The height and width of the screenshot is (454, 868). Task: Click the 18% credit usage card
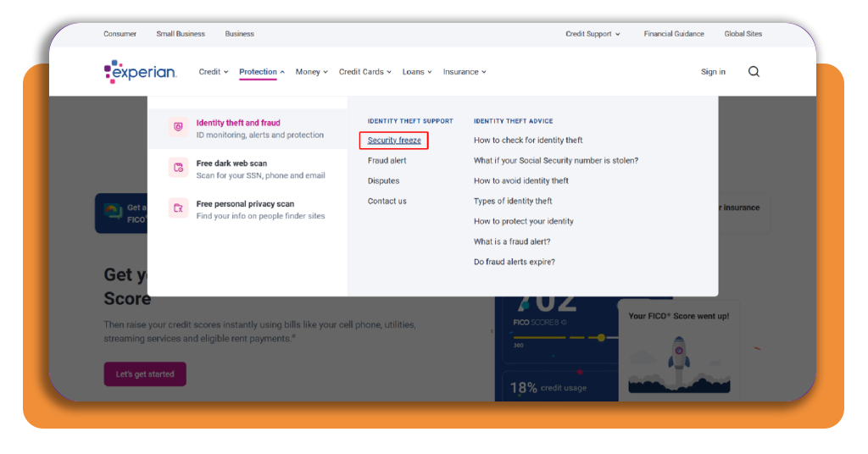click(560, 386)
